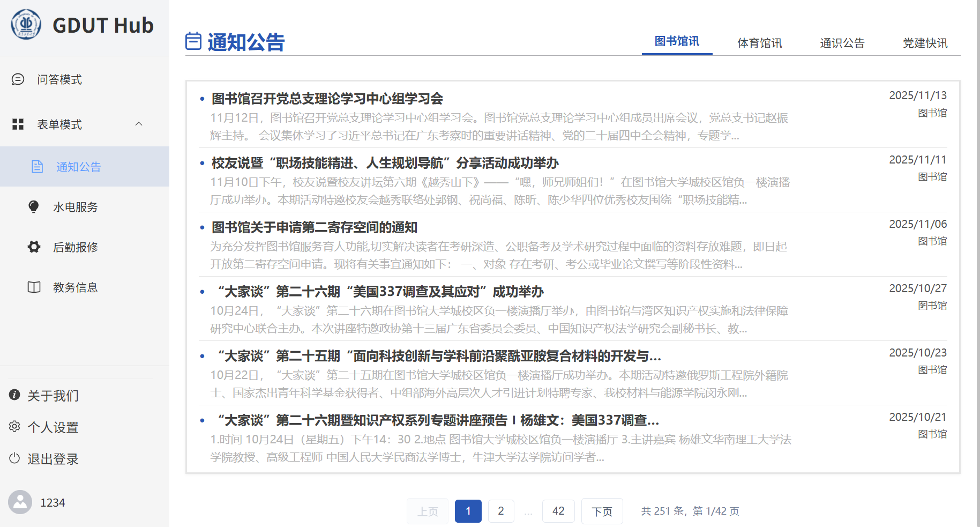Switch to the 党建快讯 tab
Image resolution: width=980 pixels, height=527 pixels.
[x=925, y=43]
